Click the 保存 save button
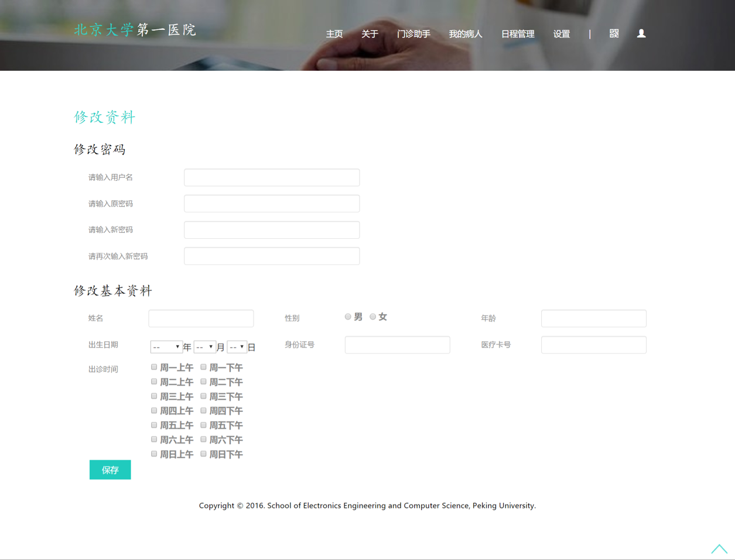 [x=110, y=470]
